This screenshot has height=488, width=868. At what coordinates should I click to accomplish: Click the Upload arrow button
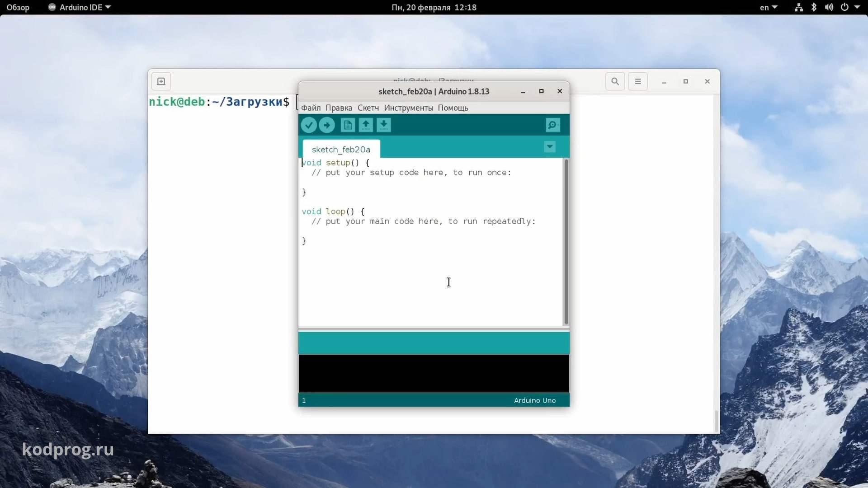click(327, 125)
